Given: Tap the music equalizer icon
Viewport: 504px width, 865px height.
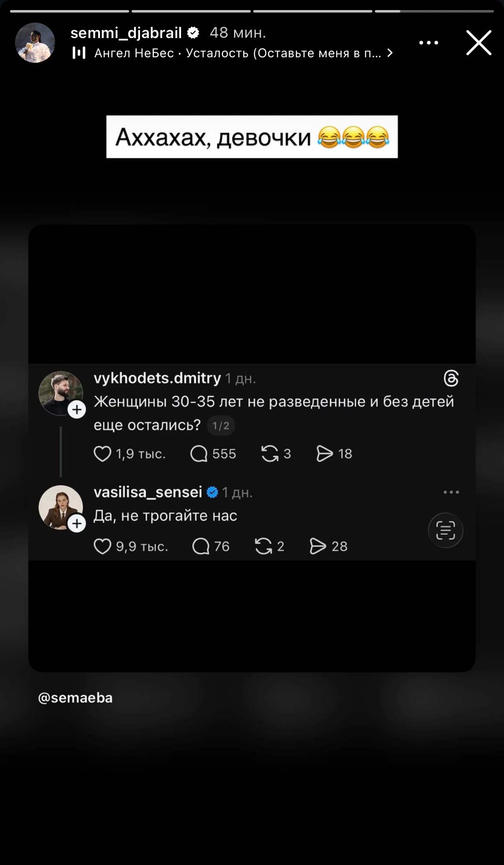Looking at the screenshot, I should 79,53.
